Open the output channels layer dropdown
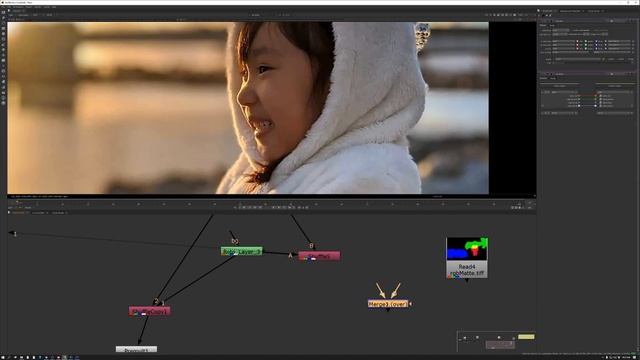The image size is (640, 360). [564, 49]
